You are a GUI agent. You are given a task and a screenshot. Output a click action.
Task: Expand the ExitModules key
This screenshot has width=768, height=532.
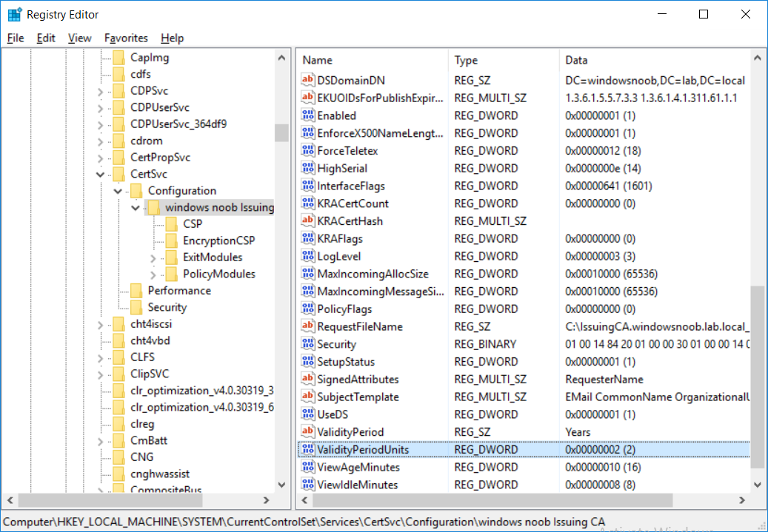153,257
